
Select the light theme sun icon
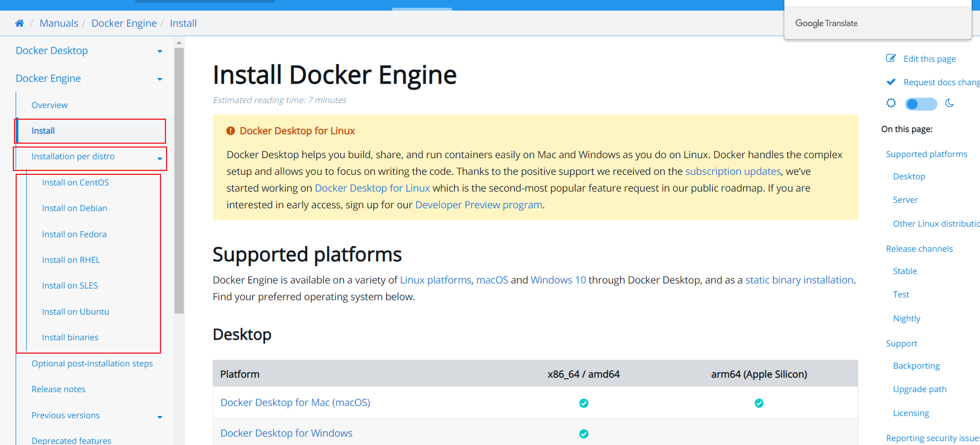point(891,103)
